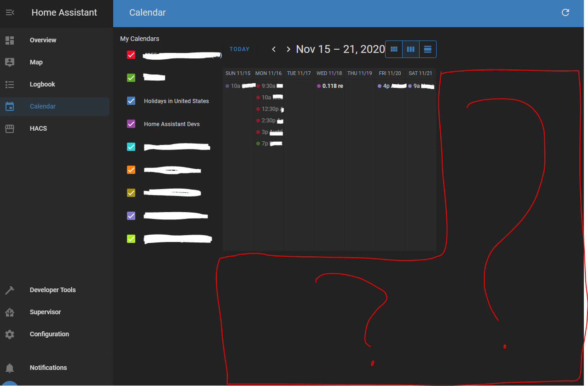Open Friday 4p event
This screenshot has width=588, height=386.
tap(391, 86)
